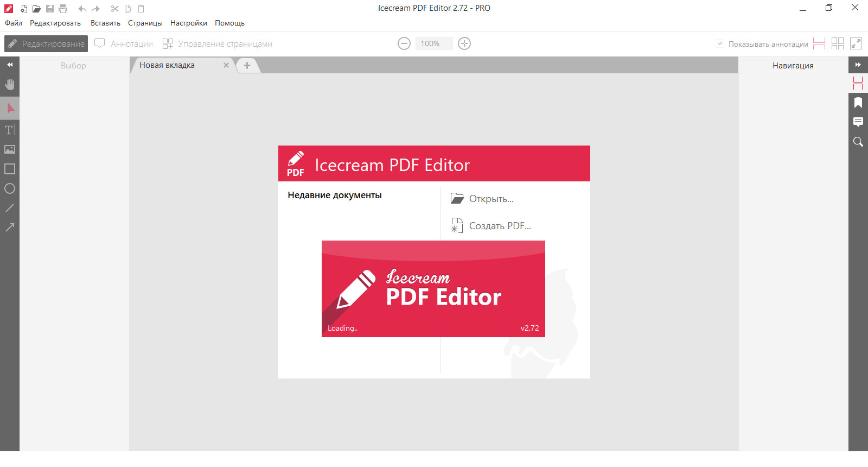Open the Файл menu
868x467 pixels.
(x=14, y=23)
